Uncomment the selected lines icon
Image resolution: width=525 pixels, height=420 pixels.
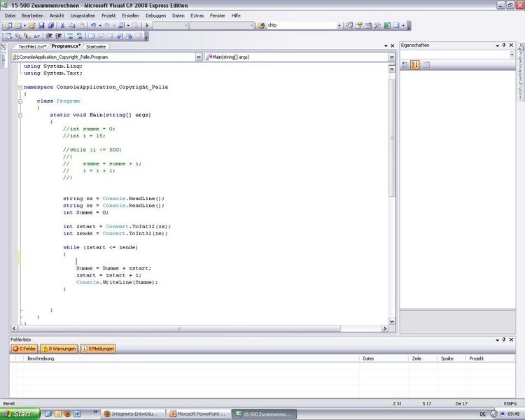pyautogui.click(x=79, y=36)
